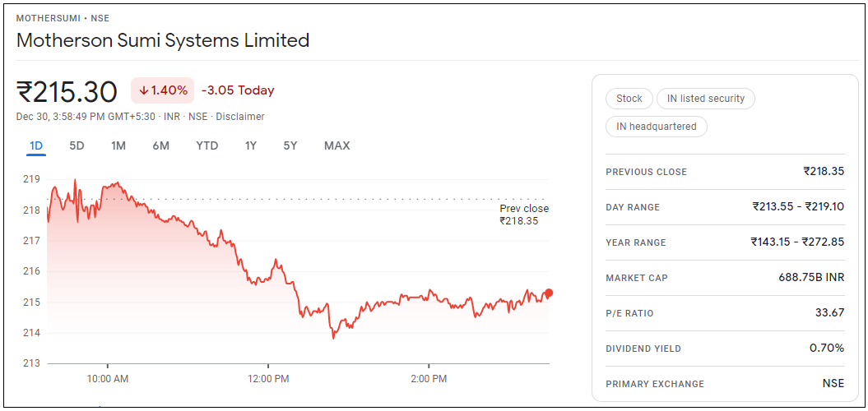Click the 219 y-axis label

point(32,179)
